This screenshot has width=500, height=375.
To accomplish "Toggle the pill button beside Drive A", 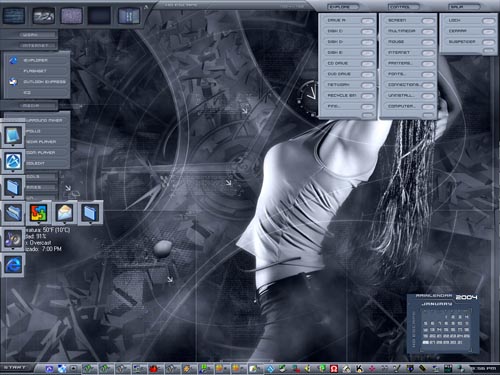I will click(x=367, y=21).
